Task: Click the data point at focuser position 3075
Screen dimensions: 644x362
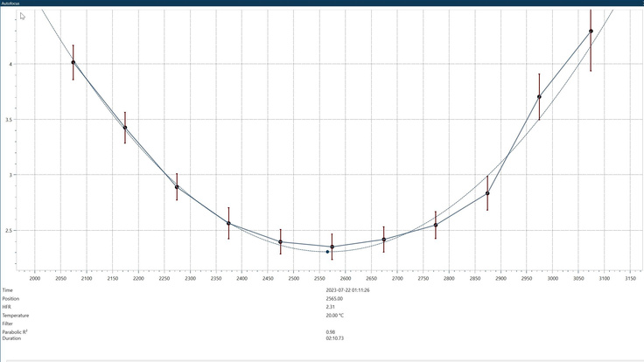Action: click(591, 31)
